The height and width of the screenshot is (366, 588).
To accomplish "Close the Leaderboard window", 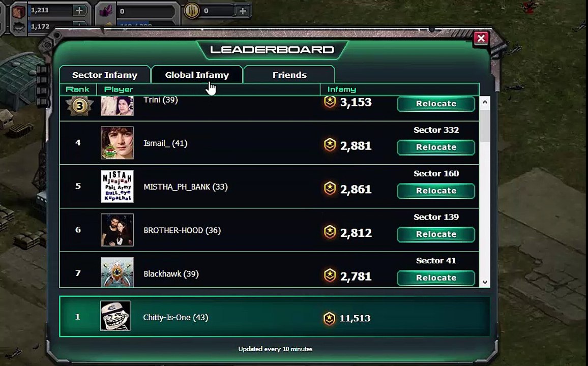I will [x=481, y=38].
